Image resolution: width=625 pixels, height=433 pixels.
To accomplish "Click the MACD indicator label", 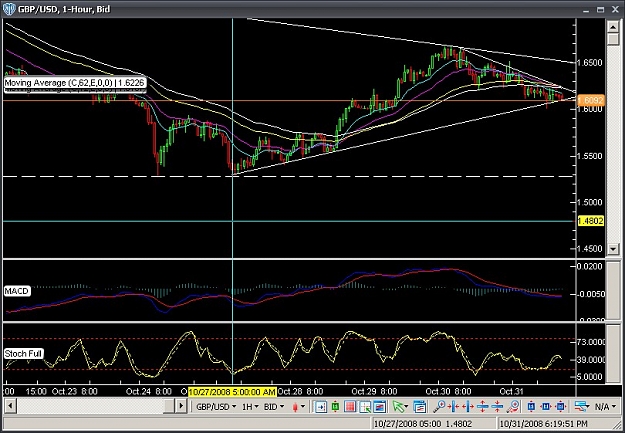I will pyautogui.click(x=17, y=291).
